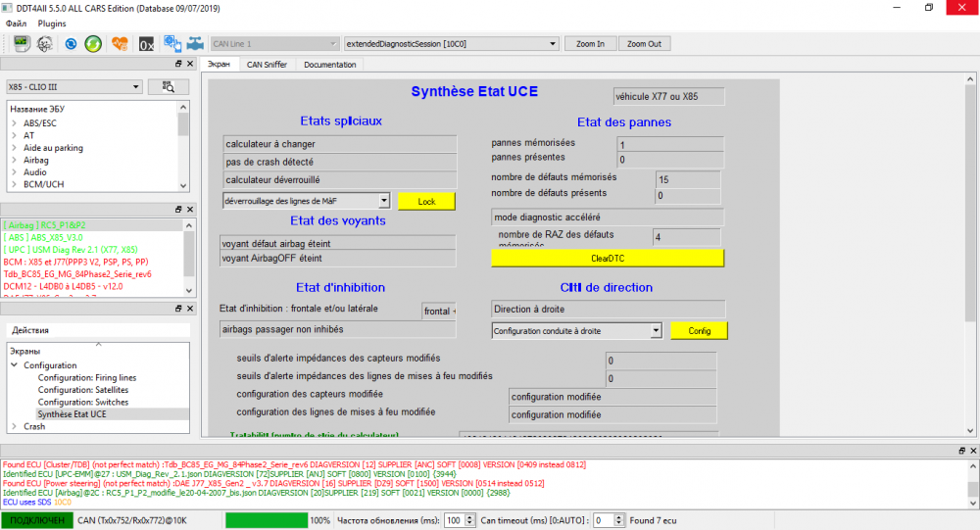Expand the Airbag tree node
The image size is (980, 530).
[15, 160]
